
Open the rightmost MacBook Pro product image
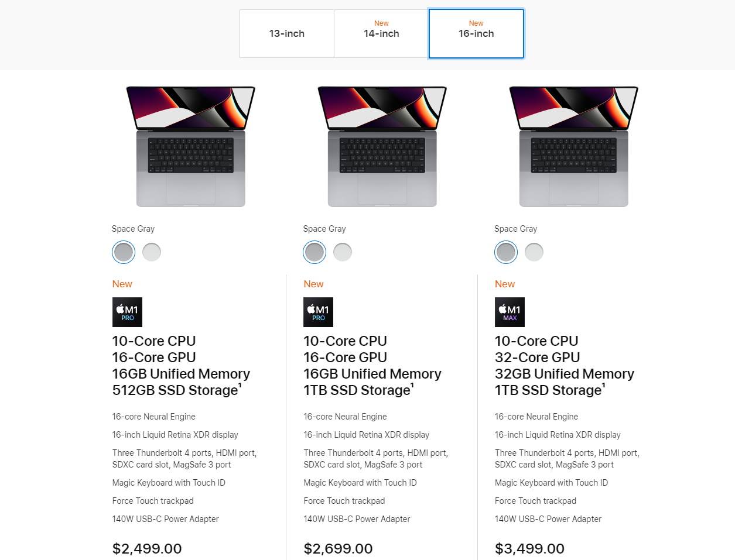573,146
